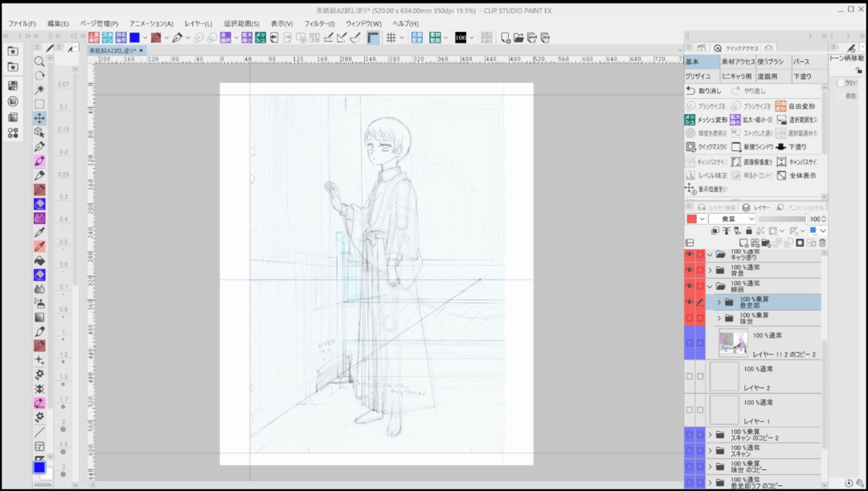Click the Free transform (自由変形) icon

pyautogui.click(x=781, y=105)
